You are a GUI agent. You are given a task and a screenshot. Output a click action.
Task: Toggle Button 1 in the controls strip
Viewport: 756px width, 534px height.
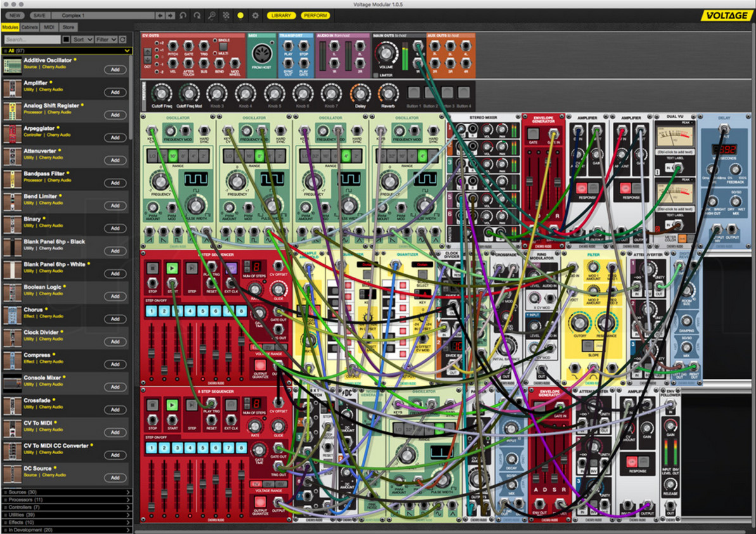(413, 92)
